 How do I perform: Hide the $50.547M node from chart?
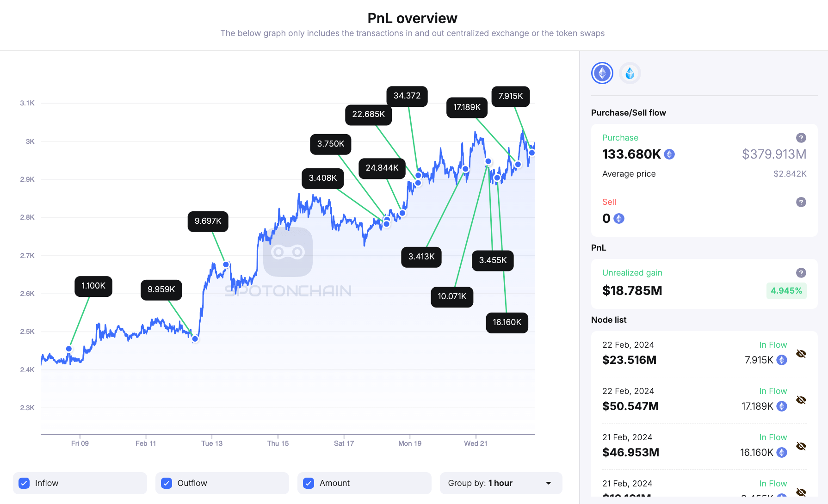801,400
